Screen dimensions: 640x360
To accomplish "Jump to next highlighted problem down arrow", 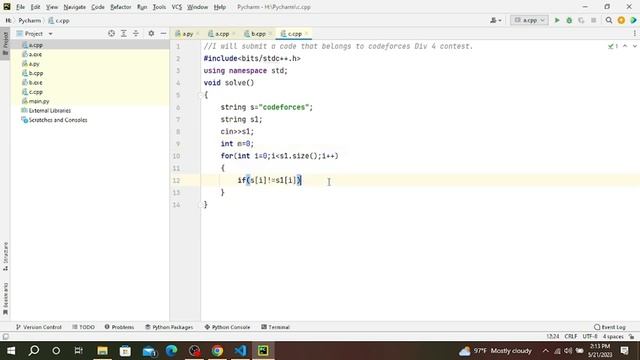I will coord(634,46).
